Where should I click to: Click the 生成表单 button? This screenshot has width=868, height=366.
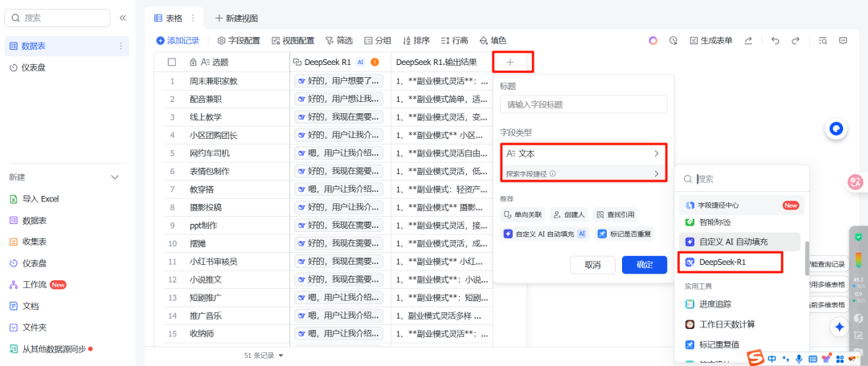coord(710,40)
